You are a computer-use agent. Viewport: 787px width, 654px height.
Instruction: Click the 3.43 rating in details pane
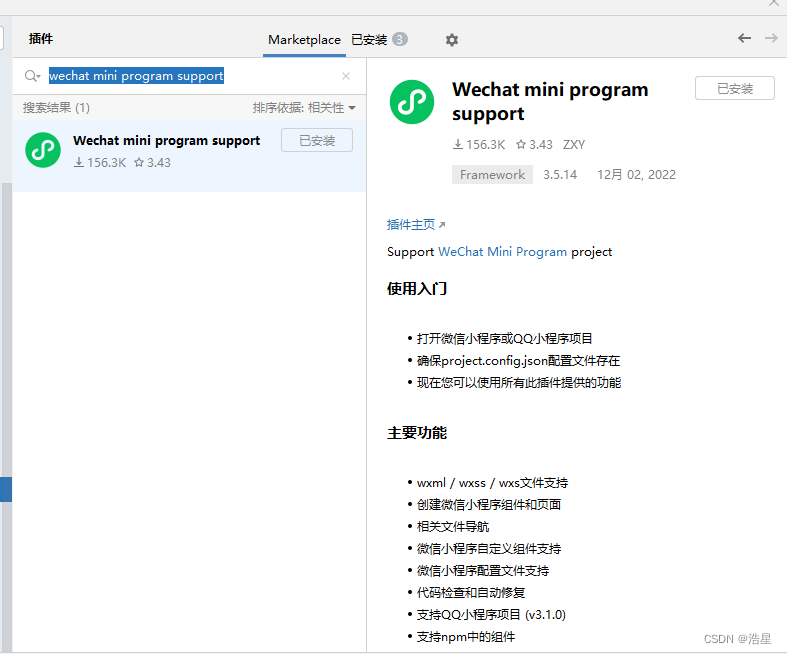click(x=534, y=145)
